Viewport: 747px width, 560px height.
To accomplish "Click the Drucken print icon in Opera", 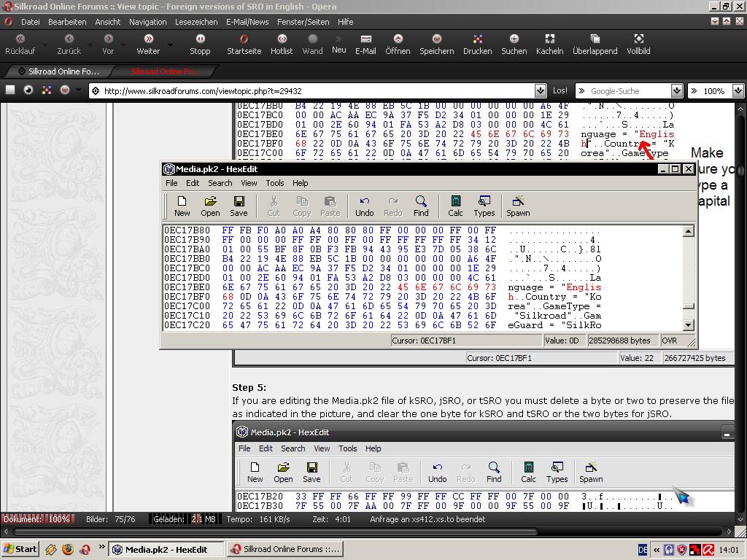I will tap(477, 44).
